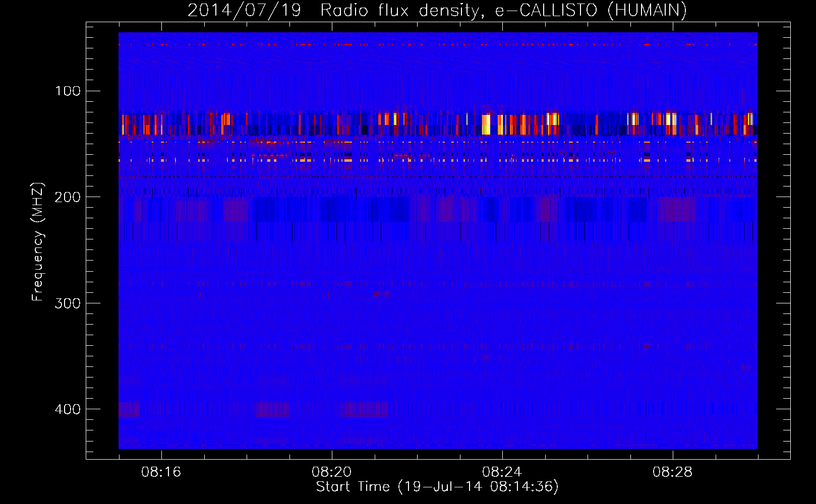This screenshot has width=816, height=504.
Task: Click the 08:24 time tick label
Action: coord(502,472)
